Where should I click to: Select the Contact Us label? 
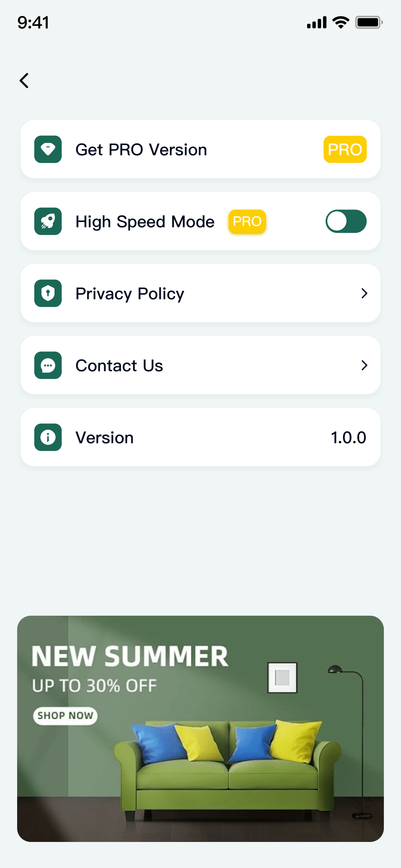[x=119, y=366]
